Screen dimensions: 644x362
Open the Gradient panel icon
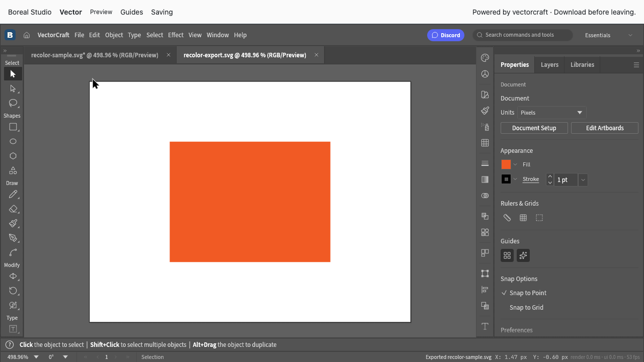pos(485,179)
